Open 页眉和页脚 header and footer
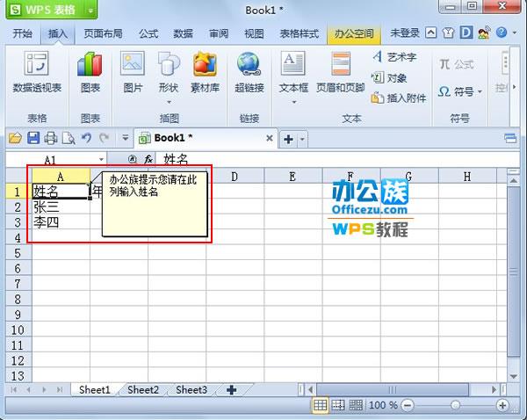Screen dimensions: 527x420 341,72
